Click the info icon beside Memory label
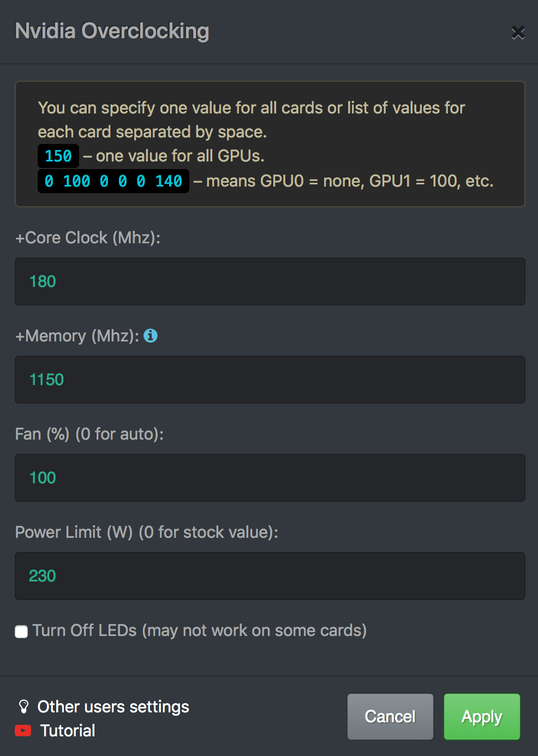The height and width of the screenshot is (756, 538). click(x=151, y=336)
